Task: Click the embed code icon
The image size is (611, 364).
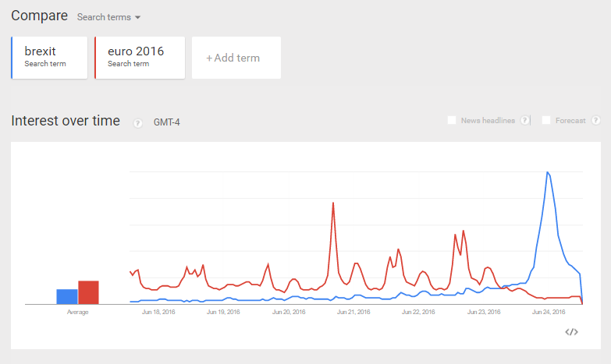Action: pyautogui.click(x=571, y=332)
